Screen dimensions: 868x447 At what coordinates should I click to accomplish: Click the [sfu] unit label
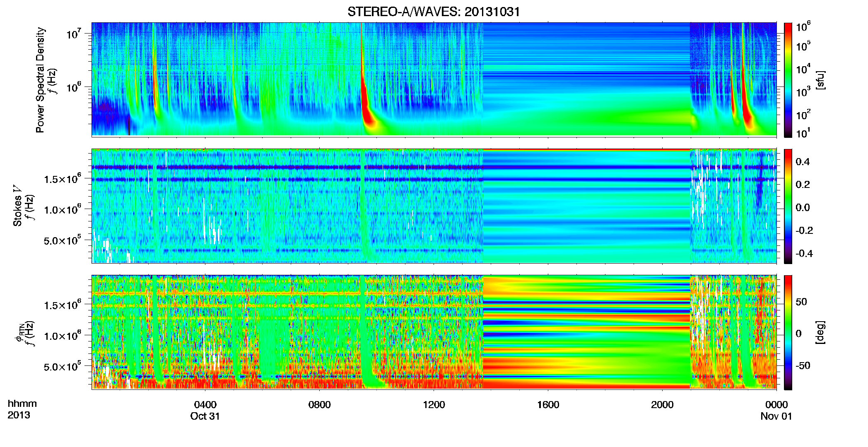(820, 80)
